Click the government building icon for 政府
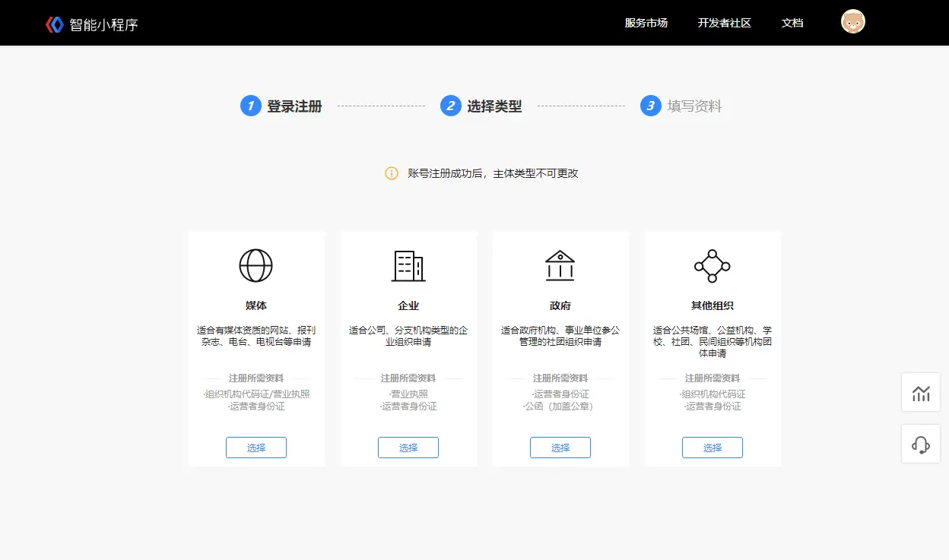949x560 pixels. pos(560,266)
